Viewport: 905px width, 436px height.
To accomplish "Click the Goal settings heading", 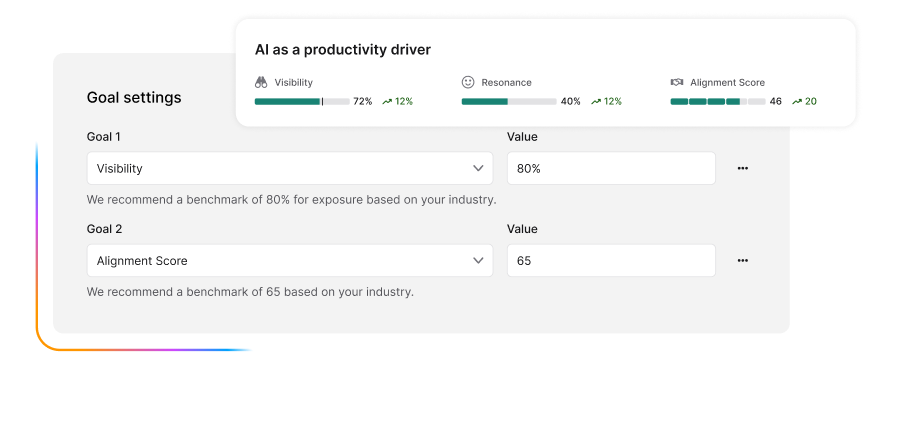I will [x=134, y=98].
